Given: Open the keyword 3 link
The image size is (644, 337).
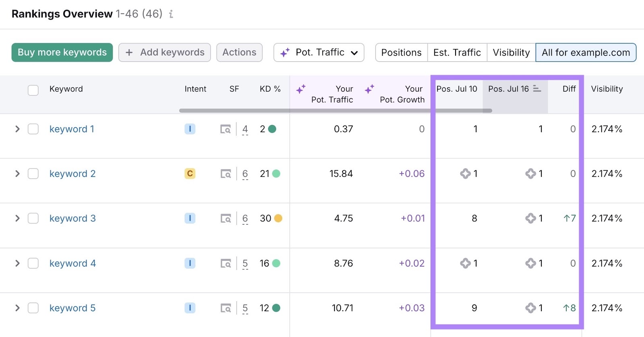Looking at the screenshot, I should click(x=72, y=219).
